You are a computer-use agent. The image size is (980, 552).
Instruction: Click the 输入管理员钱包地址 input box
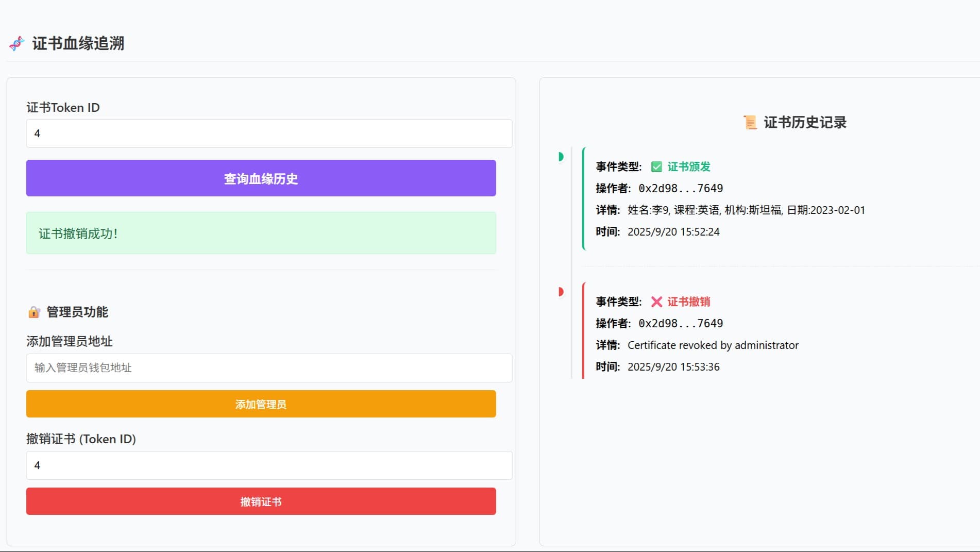pyautogui.click(x=269, y=368)
